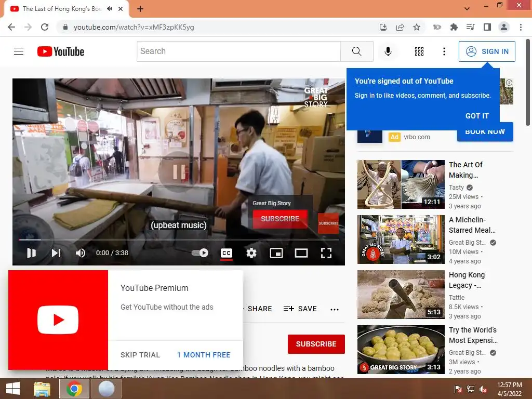Click red SUBSCRIBE button below video

[316, 344]
